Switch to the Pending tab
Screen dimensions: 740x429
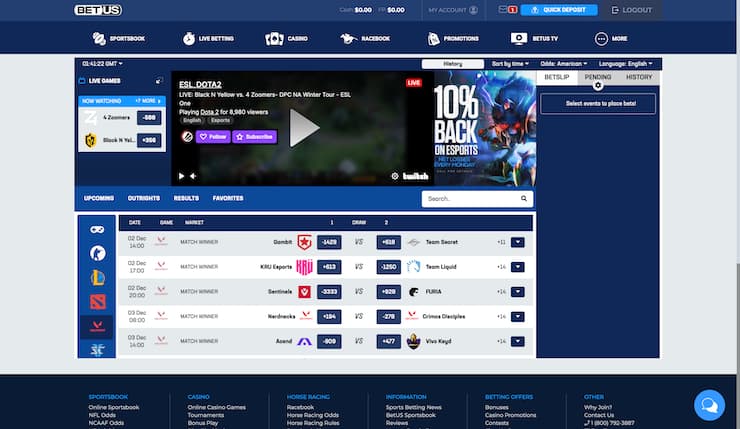pyautogui.click(x=597, y=77)
